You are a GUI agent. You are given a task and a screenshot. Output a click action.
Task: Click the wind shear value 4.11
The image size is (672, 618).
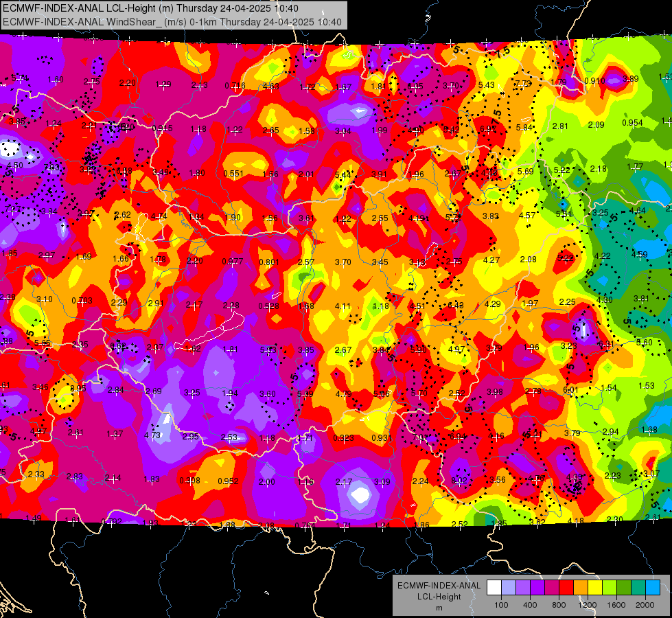click(x=343, y=306)
